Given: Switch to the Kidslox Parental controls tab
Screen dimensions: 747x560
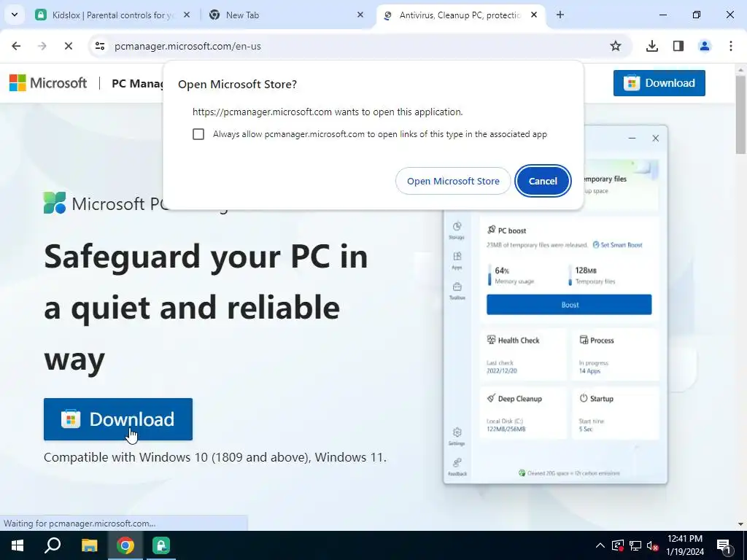Looking at the screenshot, I should [113, 15].
